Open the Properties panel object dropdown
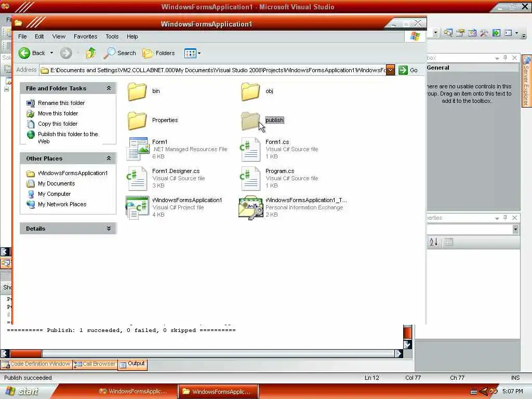 515,229
